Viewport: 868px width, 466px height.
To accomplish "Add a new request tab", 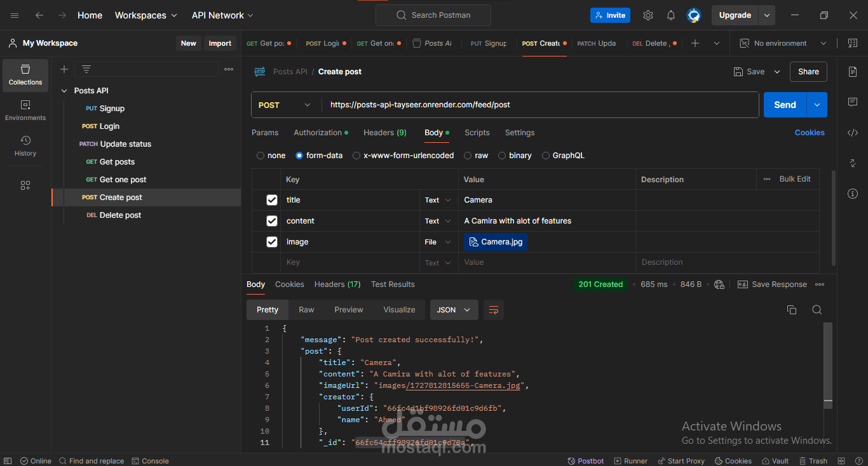I will coord(695,43).
